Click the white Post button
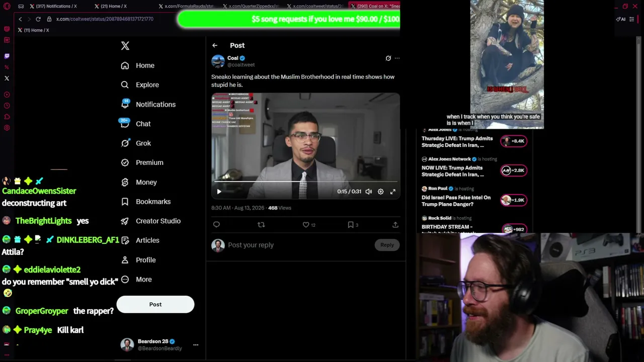This screenshot has height=362, width=644. coord(155,304)
